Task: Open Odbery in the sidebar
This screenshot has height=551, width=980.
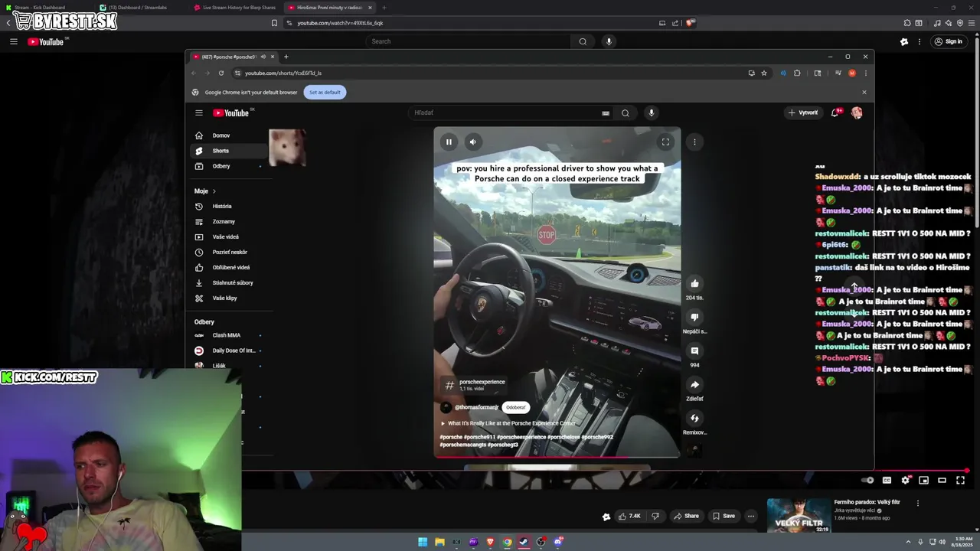Action: (x=229, y=166)
